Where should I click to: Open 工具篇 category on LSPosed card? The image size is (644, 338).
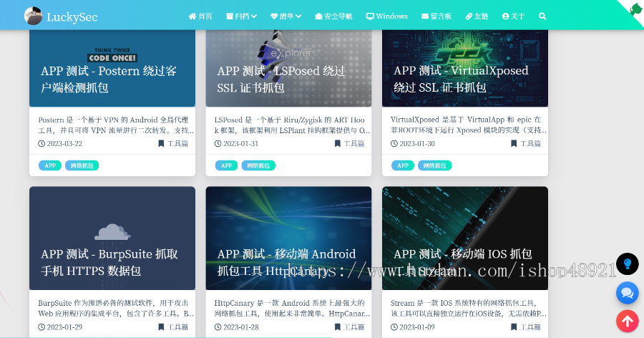[349, 143]
